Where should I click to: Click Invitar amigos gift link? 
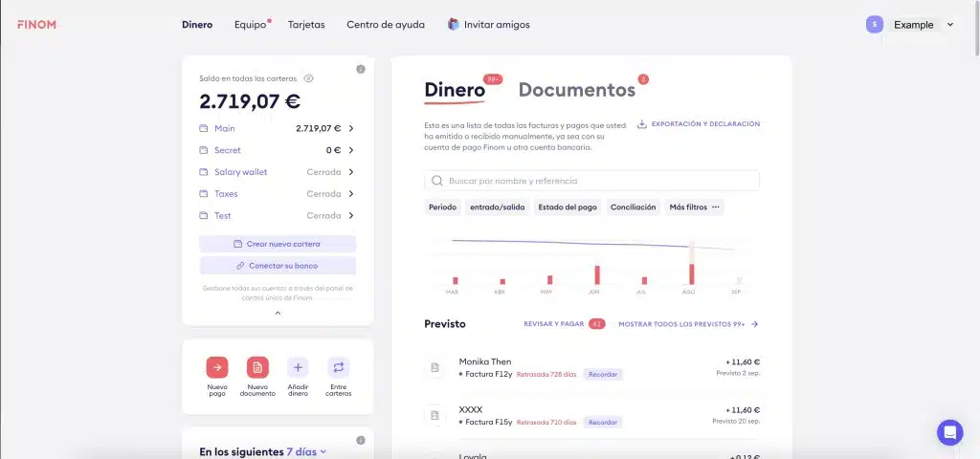(x=489, y=25)
